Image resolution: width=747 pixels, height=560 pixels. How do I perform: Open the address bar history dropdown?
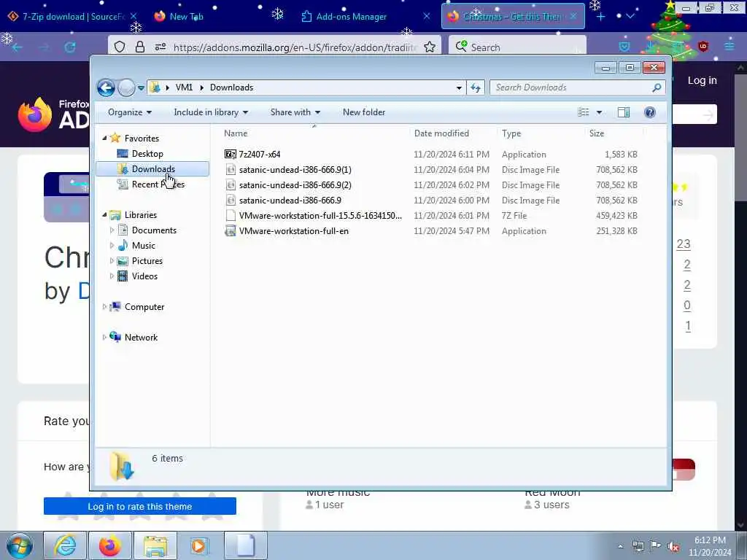tap(459, 87)
